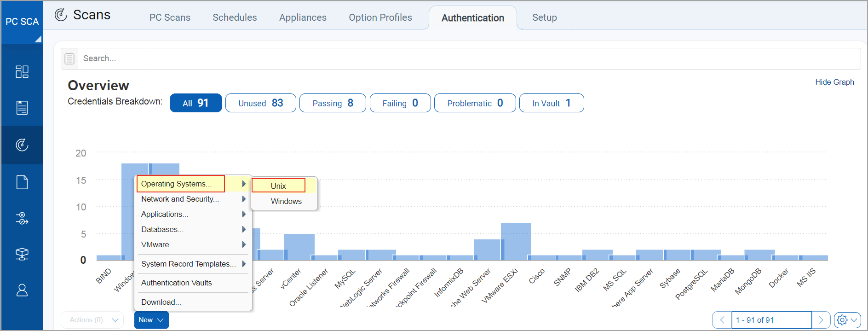Expand the Operating Systems submenu
Viewport: 868px width, 331px height.
click(193, 184)
